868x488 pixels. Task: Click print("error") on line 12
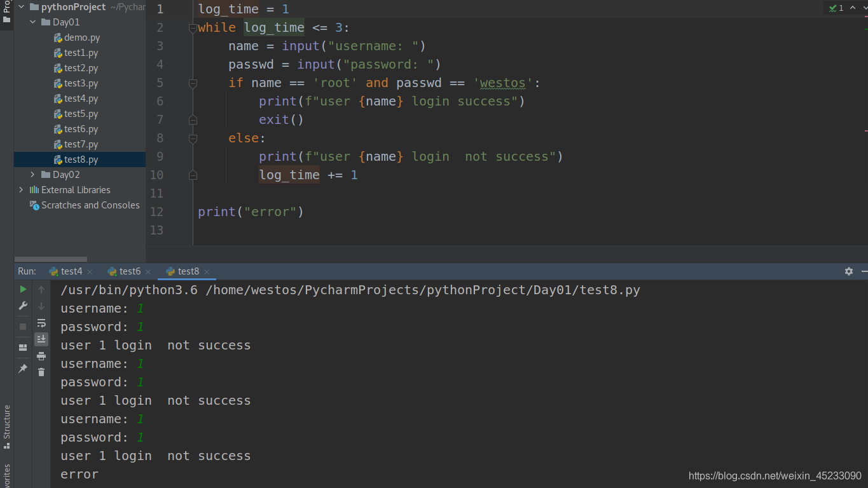point(251,212)
